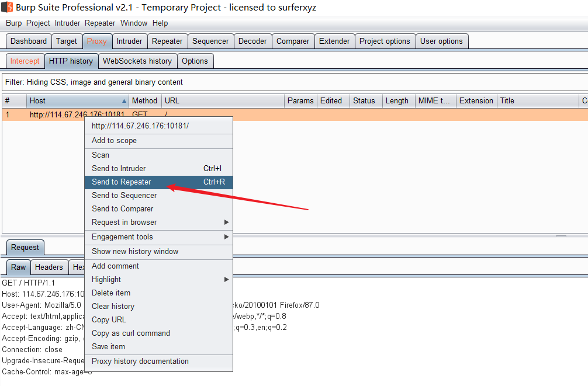Switch to the Intercept sub-tab
Screen dimensions: 588x386
[25, 61]
